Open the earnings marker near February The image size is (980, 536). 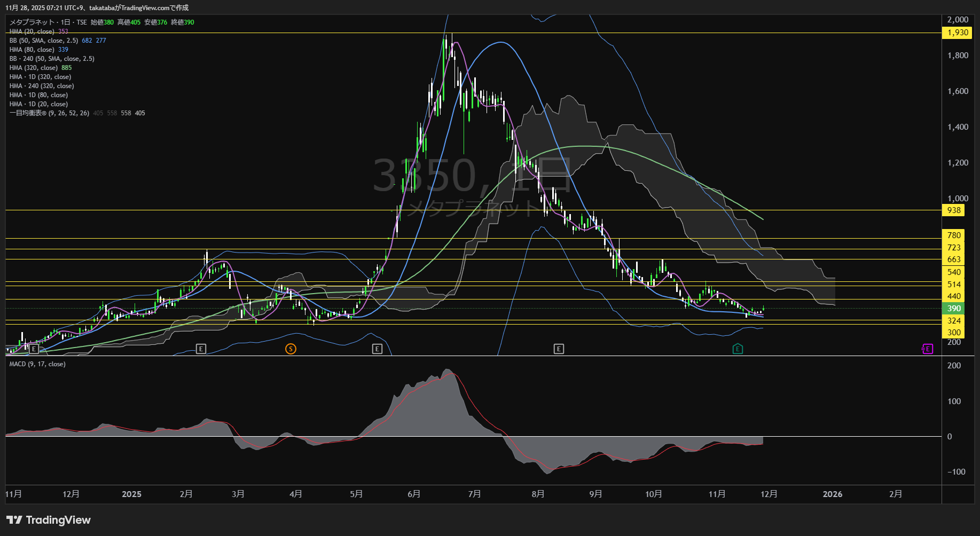(x=201, y=349)
